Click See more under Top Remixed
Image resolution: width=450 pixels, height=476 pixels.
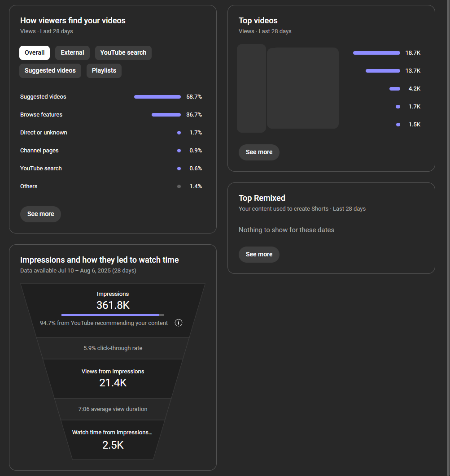point(259,255)
